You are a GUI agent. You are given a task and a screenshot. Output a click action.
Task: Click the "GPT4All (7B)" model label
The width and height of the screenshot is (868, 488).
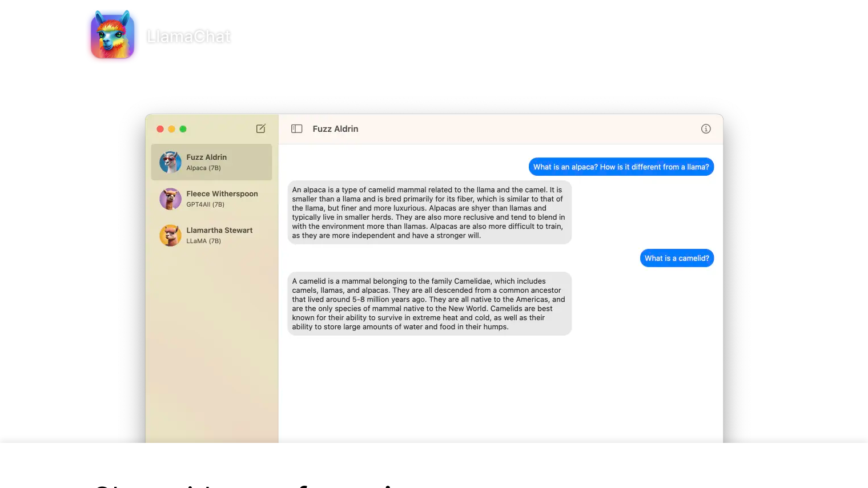click(x=205, y=204)
